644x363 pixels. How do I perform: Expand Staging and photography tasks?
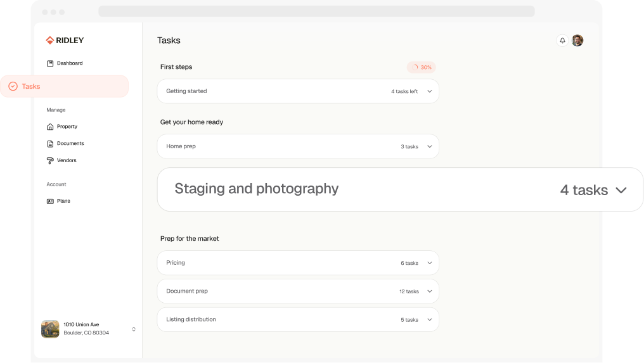(621, 190)
